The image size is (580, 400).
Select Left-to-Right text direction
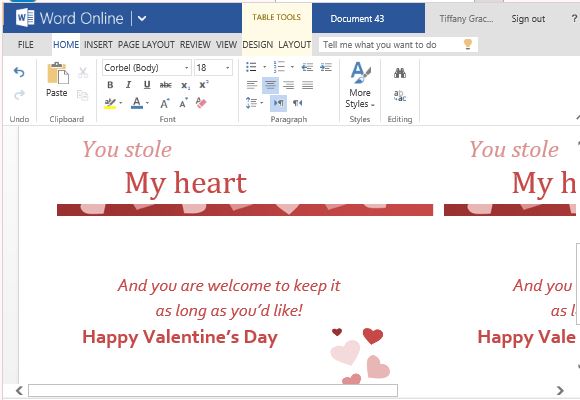coord(279,103)
